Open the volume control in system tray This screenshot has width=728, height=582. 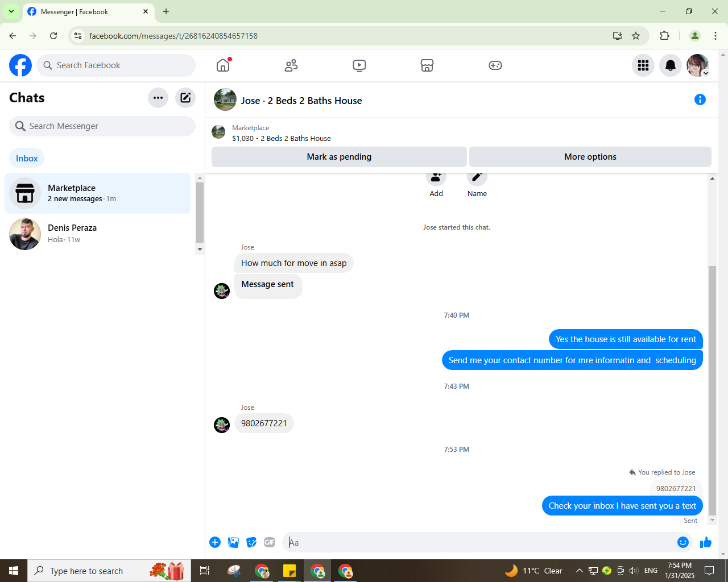click(x=634, y=571)
